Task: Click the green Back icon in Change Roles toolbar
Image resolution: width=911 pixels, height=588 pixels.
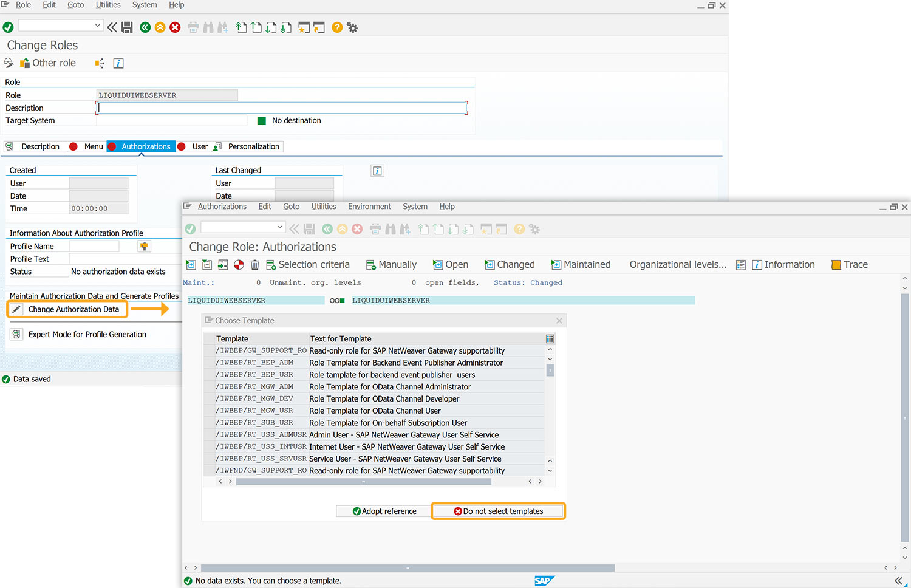Action: pyautogui.click(x=145, y=27)
